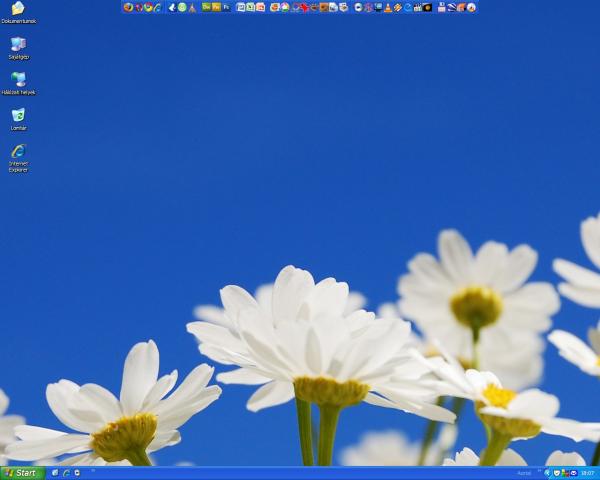600x480 pixels.
Task: Click the security shield tray icon
Action: click(x=556, y=473)
